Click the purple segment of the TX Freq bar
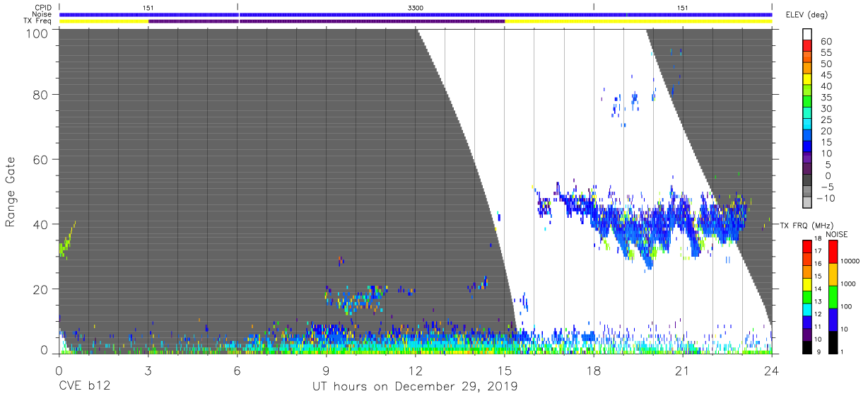This screenshot has width=868, height=401. click(x=327, y=21)
